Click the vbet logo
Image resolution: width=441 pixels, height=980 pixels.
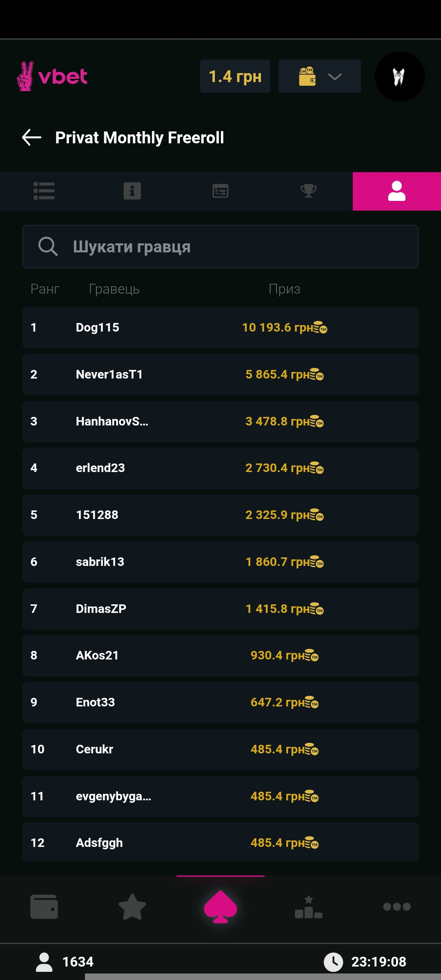point(52,76)
